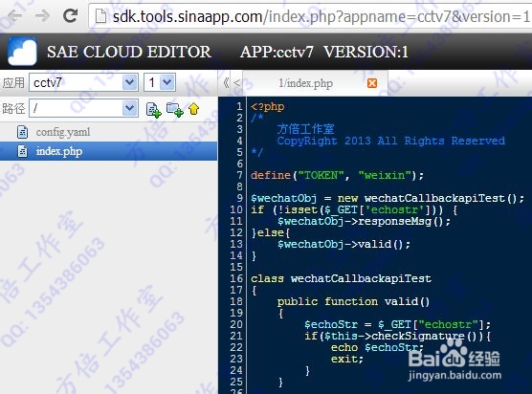
Task: Click the 路径 label
Action: pyautogui.click(x=13, y=108)
